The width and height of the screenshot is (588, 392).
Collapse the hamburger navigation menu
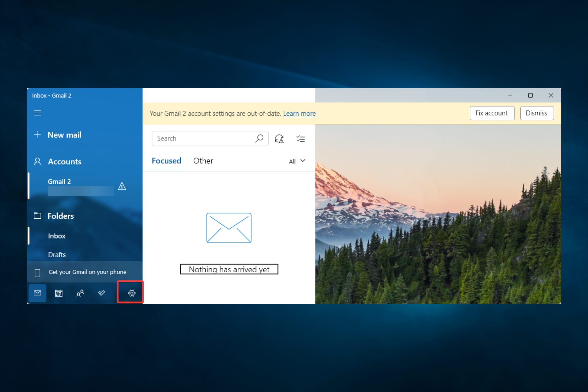point(37,113)
